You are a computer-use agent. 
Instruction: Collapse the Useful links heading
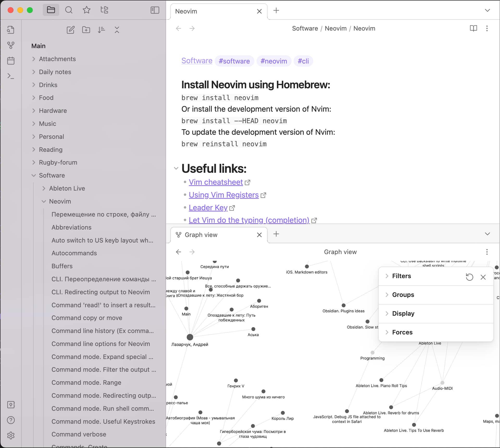click(176, 168)
